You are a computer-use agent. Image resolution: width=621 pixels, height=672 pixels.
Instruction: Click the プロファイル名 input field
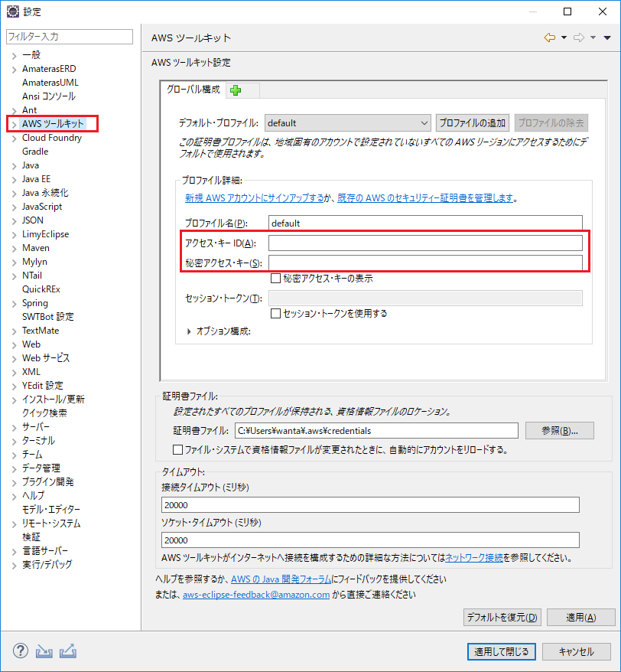click(425, 223)
